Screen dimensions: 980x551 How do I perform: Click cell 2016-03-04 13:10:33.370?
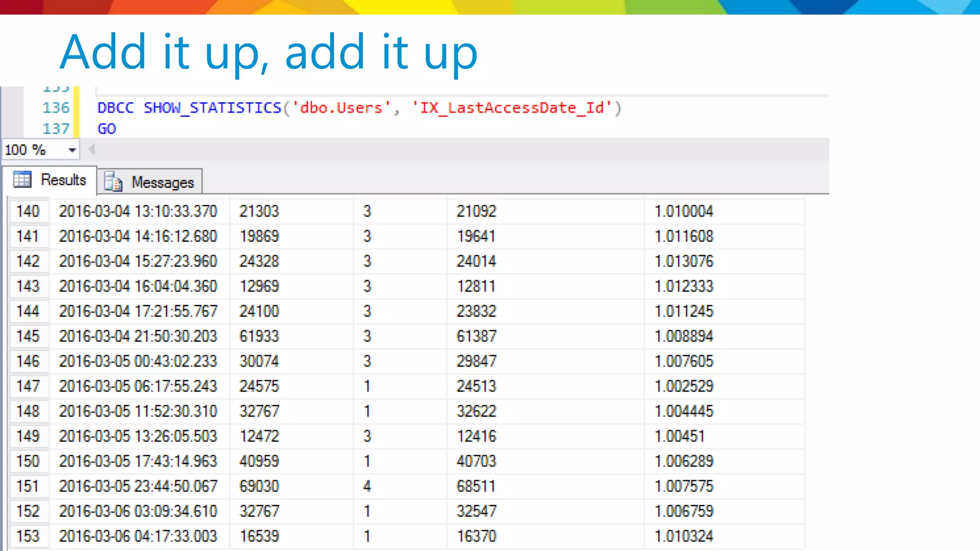[138, 211]
